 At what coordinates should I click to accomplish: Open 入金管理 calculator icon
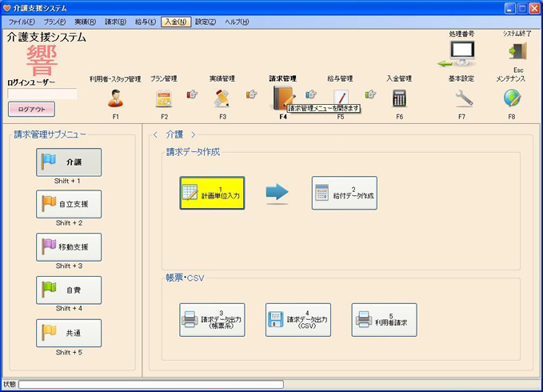tap(399, 98)
